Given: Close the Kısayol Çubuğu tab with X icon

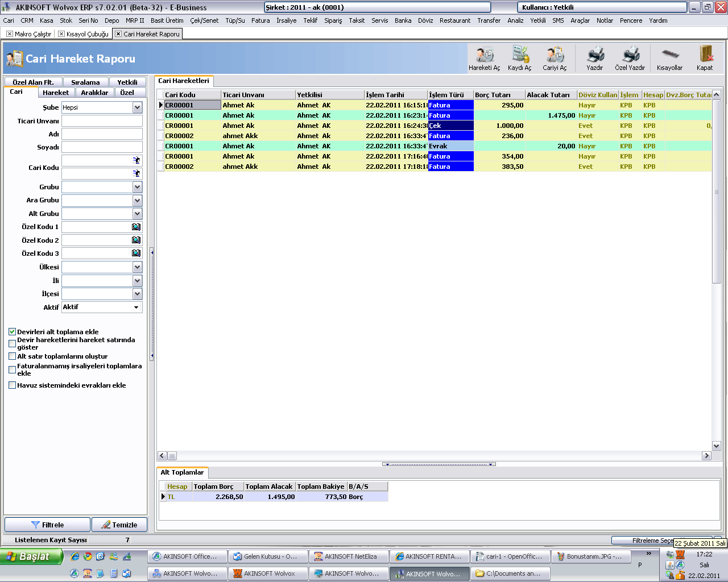Looking at the screenshot, I should click(61, 34).
